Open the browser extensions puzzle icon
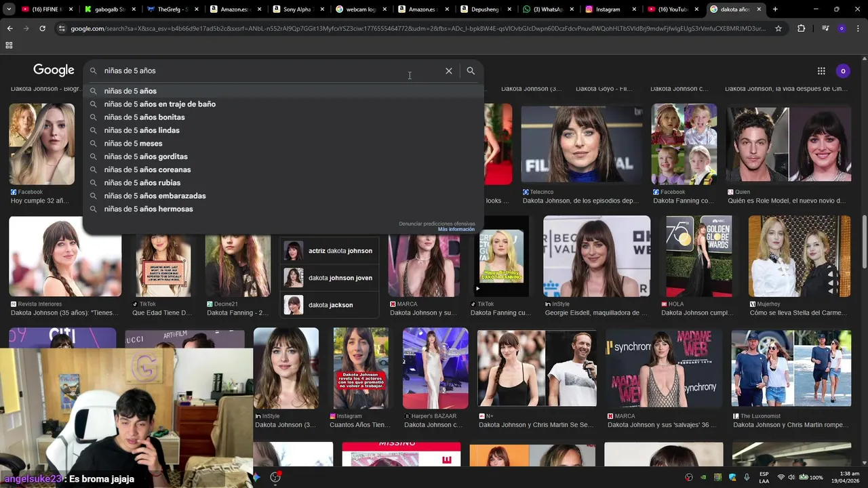Screen dimensions: 868x488 (x=802, y=28)
